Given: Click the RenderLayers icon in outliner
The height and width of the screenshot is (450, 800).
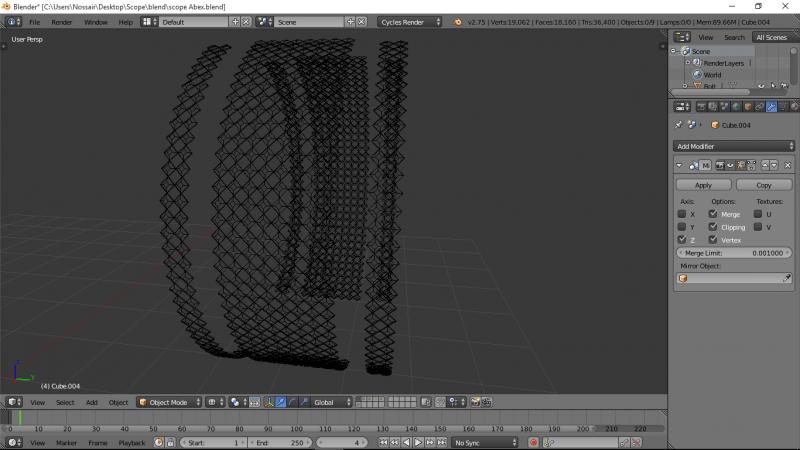Looking at the screenshot, I should (x=696, y=63).
